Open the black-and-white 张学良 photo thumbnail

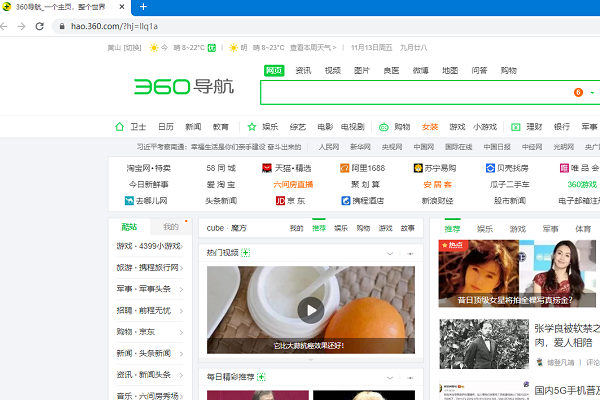pyautogui.click(x=484, y=344)
